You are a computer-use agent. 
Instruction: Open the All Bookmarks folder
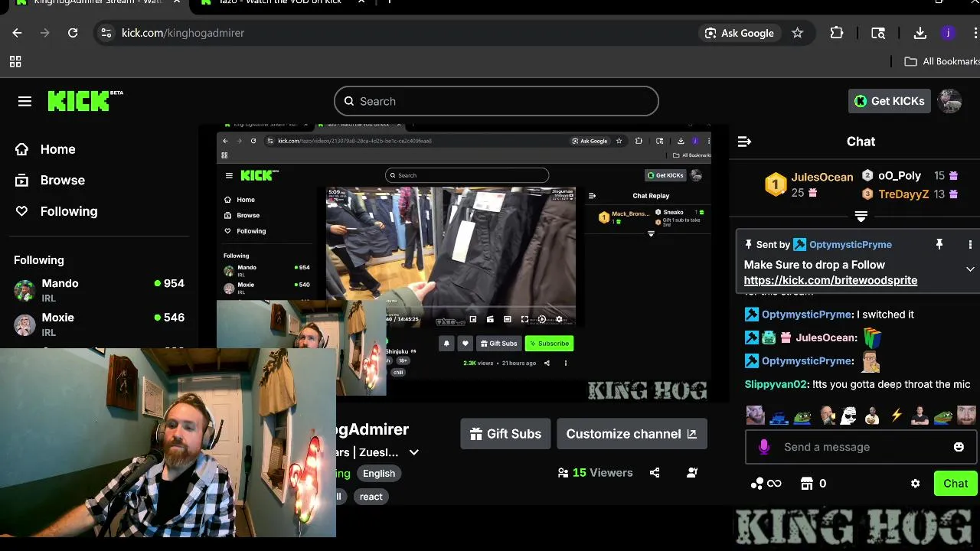(942, 61)
